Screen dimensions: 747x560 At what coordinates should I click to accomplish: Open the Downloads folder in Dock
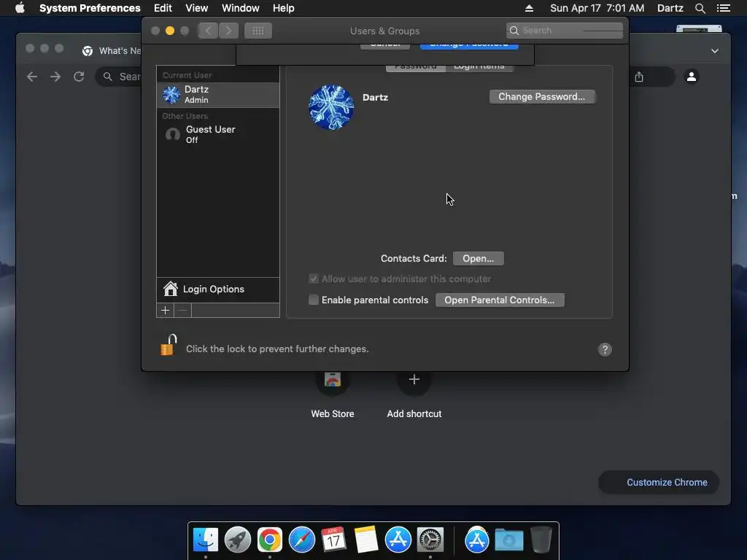pyautogui.click(x=509, y=540)
